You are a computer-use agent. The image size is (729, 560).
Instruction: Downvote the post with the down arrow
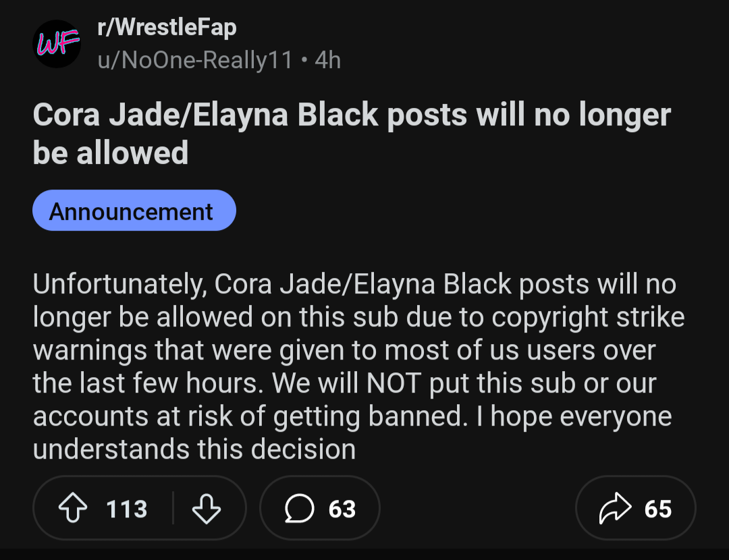206,508
